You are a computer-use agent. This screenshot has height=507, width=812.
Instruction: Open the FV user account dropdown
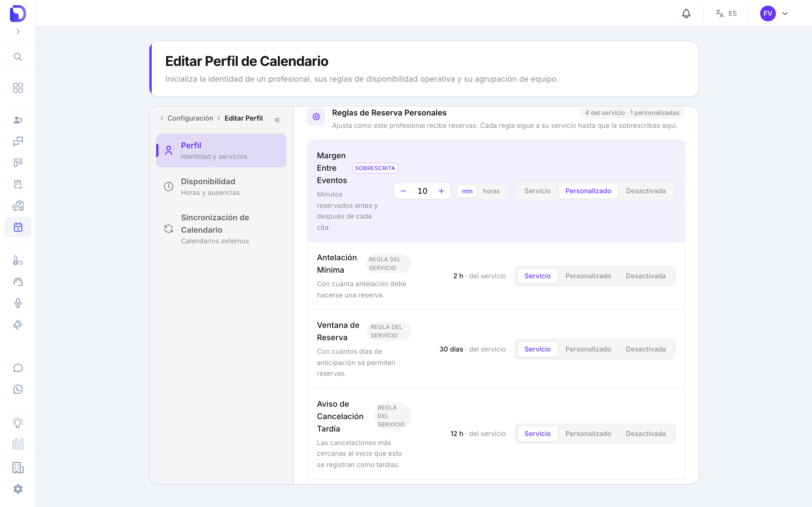[x=774, y=14]
